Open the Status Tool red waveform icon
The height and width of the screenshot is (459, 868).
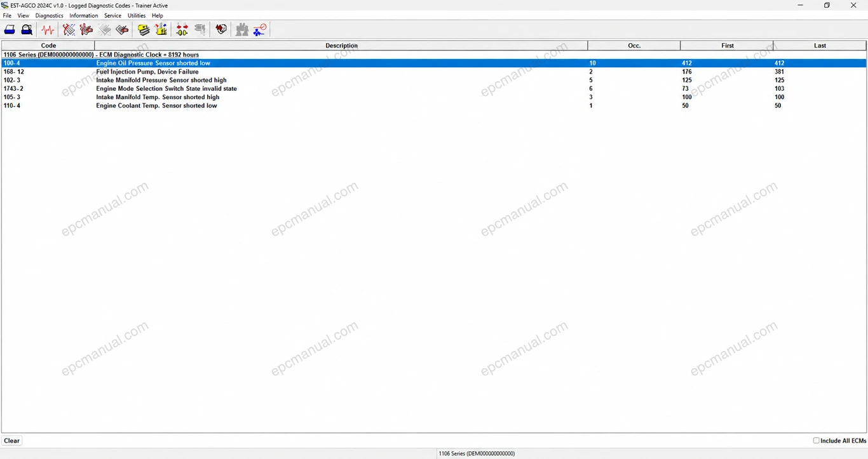(48, 29)
